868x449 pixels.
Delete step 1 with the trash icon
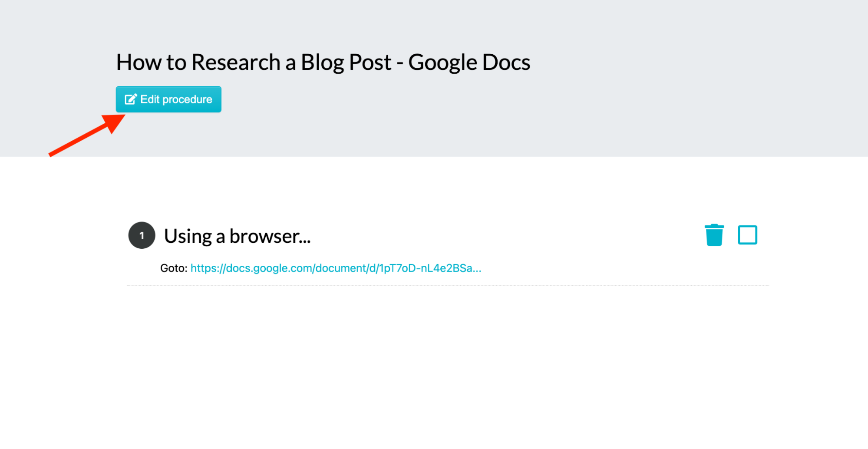tap(714, 235)
